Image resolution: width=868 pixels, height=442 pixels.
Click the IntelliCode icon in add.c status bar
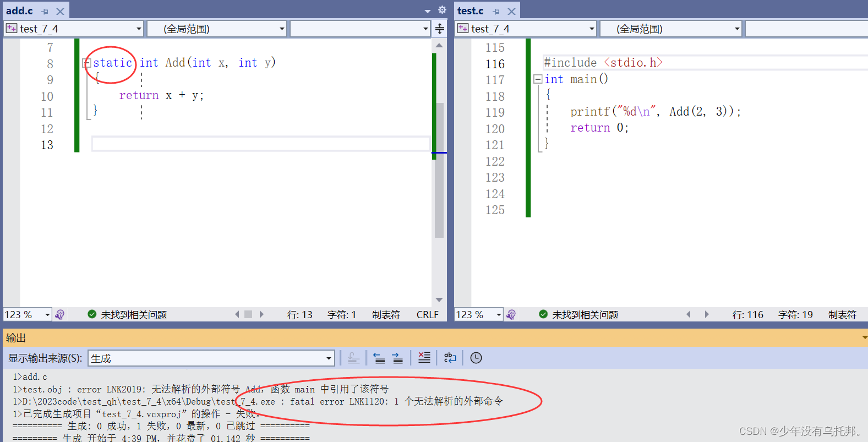(x=60, y=314)
